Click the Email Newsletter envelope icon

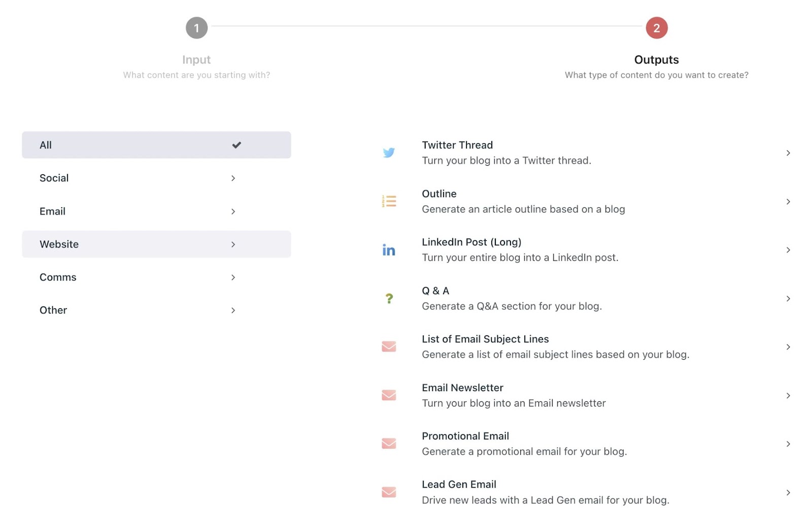[389, 395]
